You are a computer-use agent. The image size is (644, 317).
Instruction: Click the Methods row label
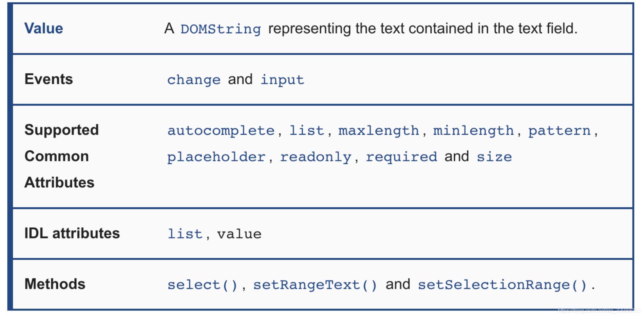tap(55, 284)
